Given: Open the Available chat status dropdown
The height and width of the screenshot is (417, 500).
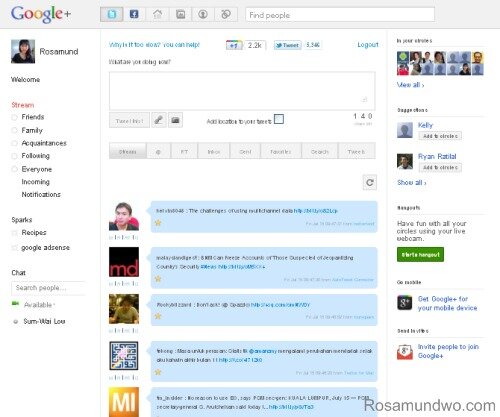Looking at the screenshot, I should (x=39, y=305).
